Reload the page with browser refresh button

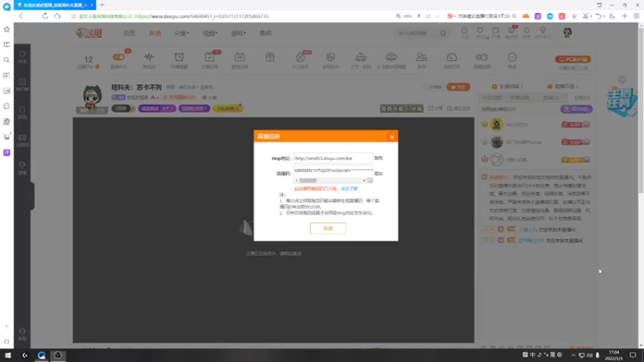tap(45, 16)
